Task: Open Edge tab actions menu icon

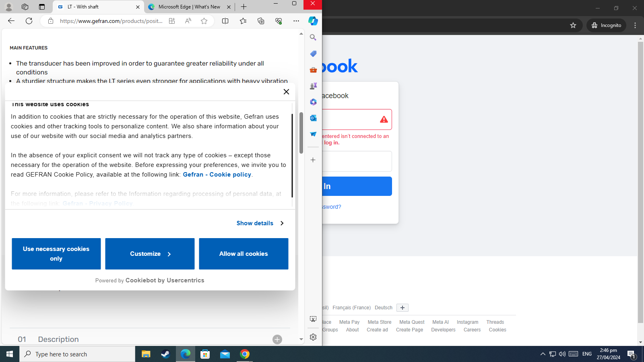Action: point(42,7)
